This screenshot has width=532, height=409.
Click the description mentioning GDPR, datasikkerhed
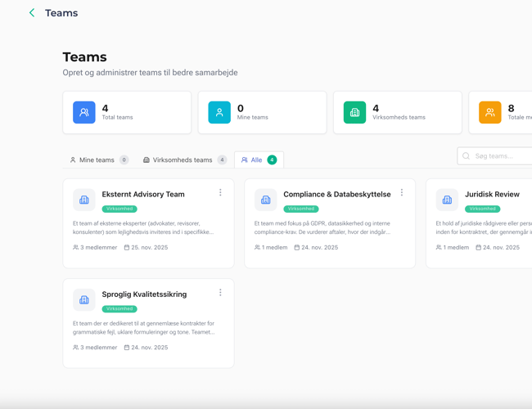pyautogui.click(x=322, y=227)
